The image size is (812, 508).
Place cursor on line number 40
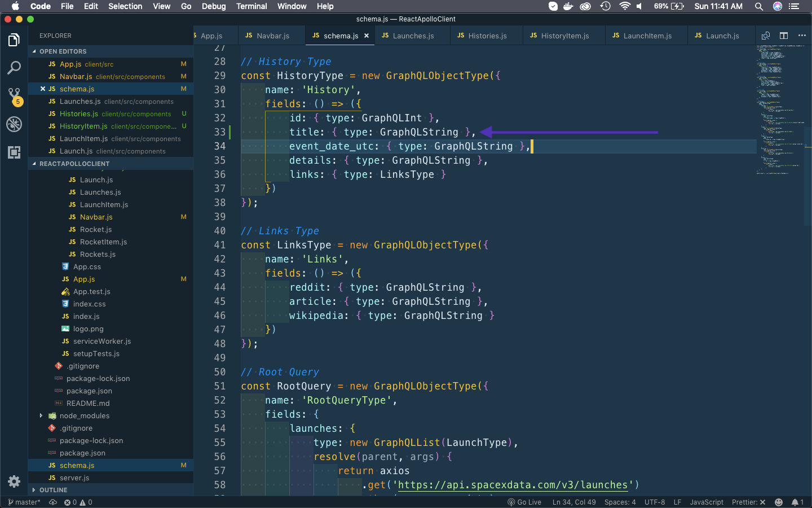pos(220,231)
